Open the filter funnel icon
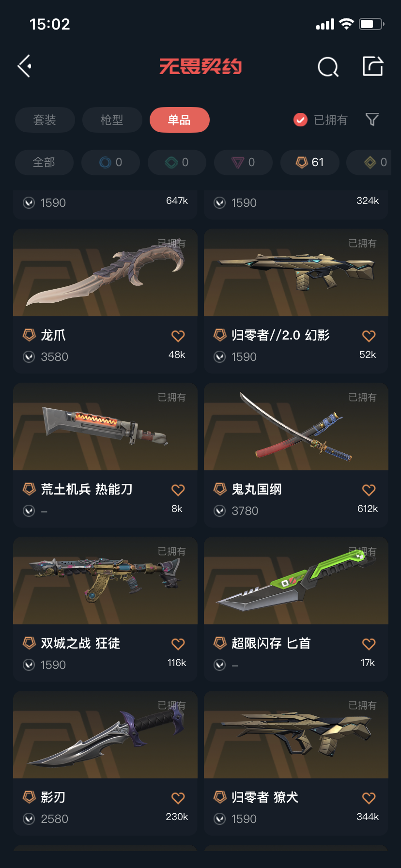The height and width of the screenshot is (868, 401). click(x=372, y=119)
